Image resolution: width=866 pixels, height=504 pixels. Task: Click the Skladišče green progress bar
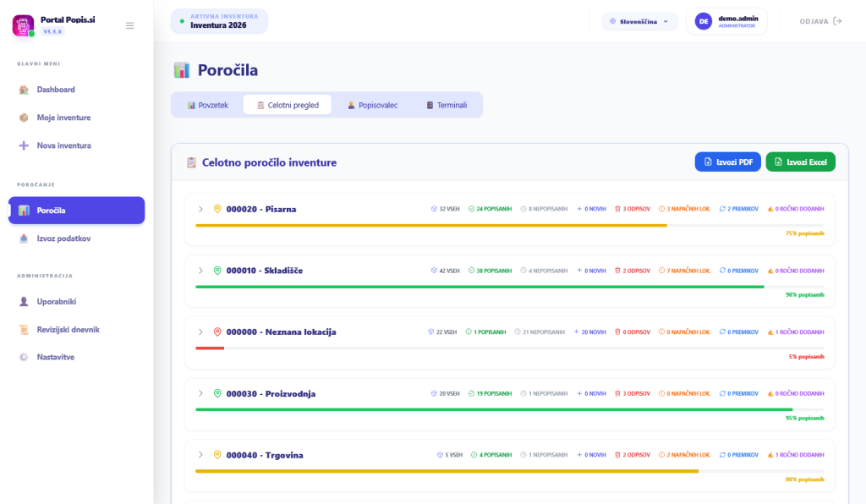(480, 287)
